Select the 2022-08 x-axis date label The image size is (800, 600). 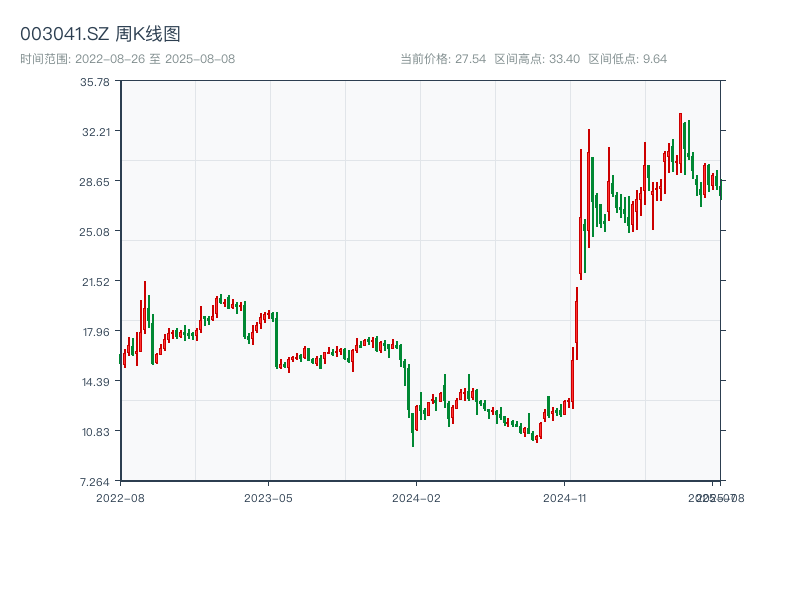[119, 497]
